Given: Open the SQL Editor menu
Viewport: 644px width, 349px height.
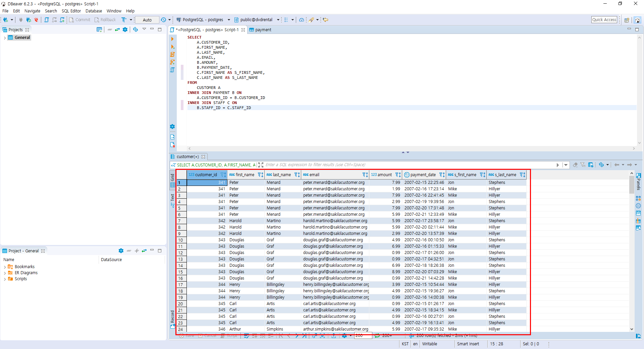Looking at the screenshot, I should (71, 11).
